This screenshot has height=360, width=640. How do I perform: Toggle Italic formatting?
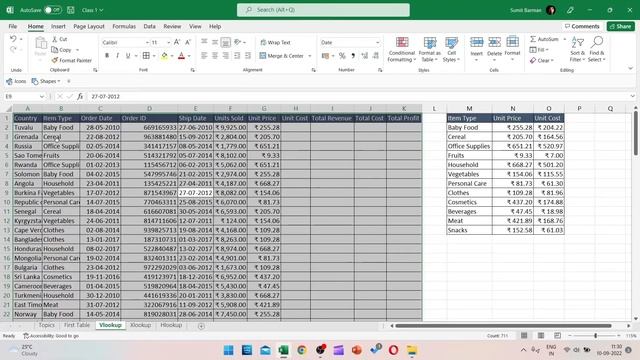118,56
